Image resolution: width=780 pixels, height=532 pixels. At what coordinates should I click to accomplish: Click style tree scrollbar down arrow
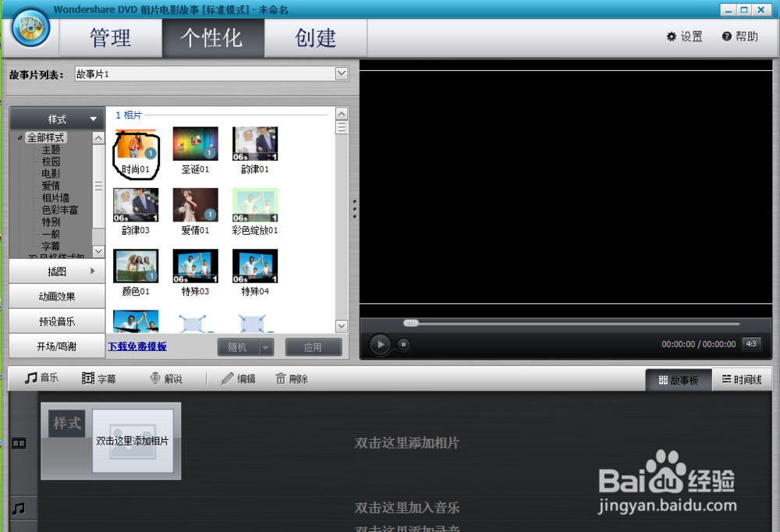pos(98,251)
